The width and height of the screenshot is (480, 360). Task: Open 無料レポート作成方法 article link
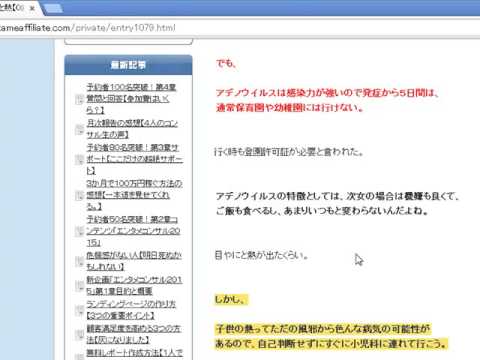point(134,353)
